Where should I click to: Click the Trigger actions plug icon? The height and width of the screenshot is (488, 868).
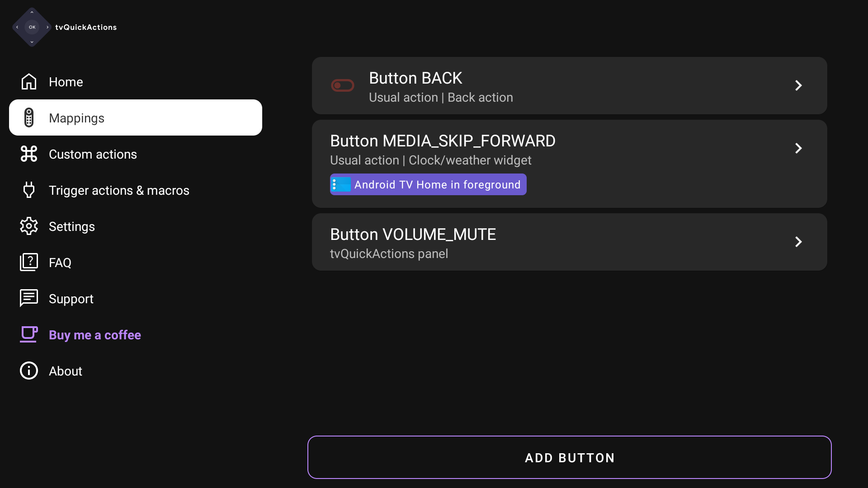(29, 190)
